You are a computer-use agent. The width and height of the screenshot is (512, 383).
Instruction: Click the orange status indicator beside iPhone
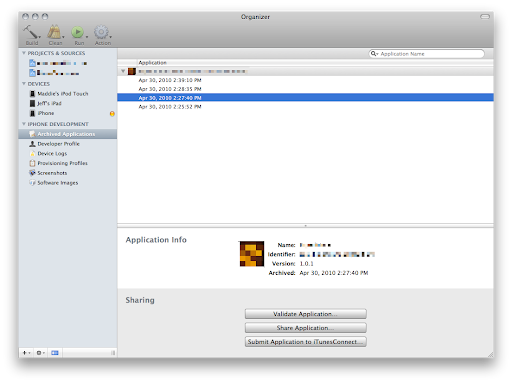[x=112, y=114]
